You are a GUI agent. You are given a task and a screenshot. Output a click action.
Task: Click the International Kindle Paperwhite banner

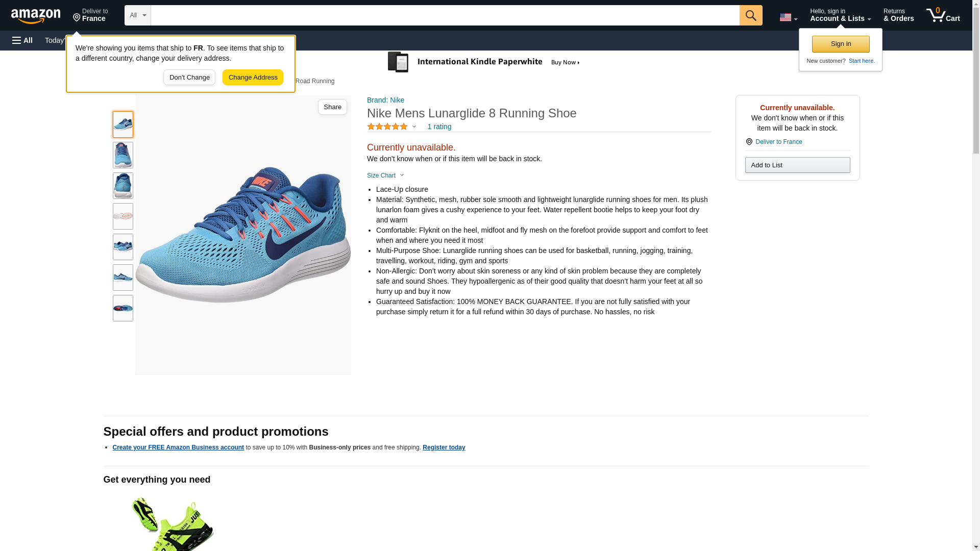tap(484, 62)
